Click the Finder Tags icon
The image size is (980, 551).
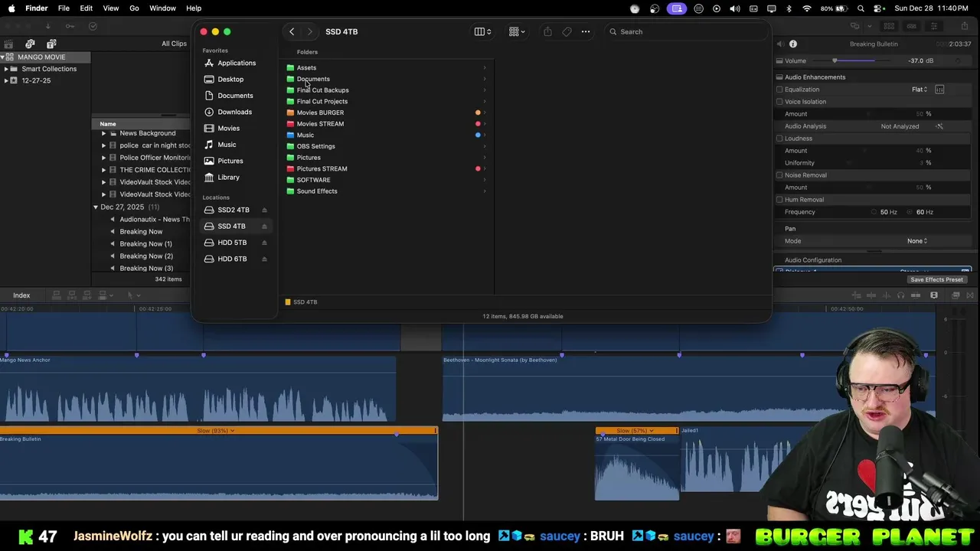pos(567,31)
